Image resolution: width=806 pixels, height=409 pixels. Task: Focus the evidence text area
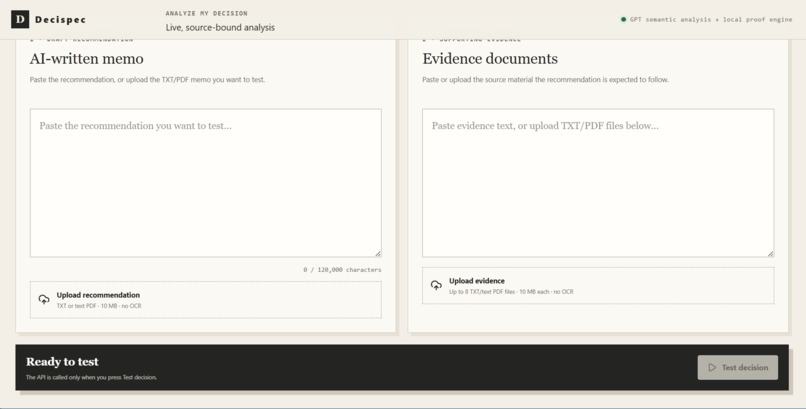pos(598,183)
